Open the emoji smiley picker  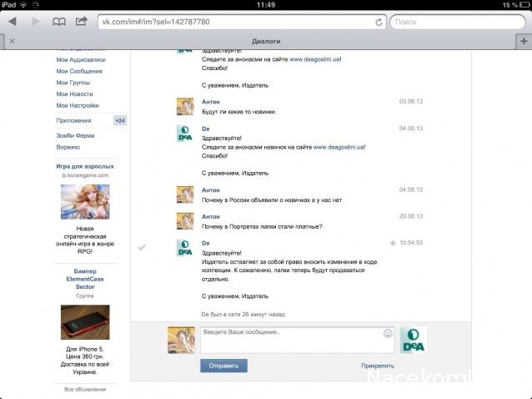pos(388,333)
